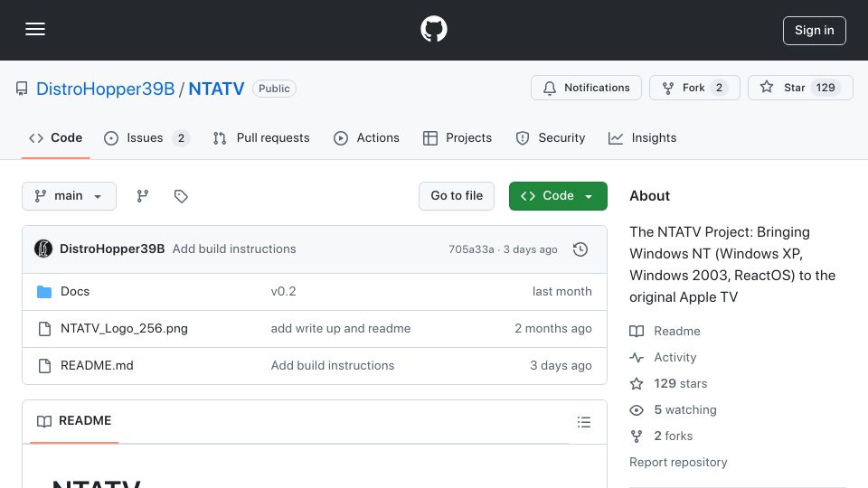Open README.md file
The height and width of the screenshot is (488, 868).
[x=97, y=366]
